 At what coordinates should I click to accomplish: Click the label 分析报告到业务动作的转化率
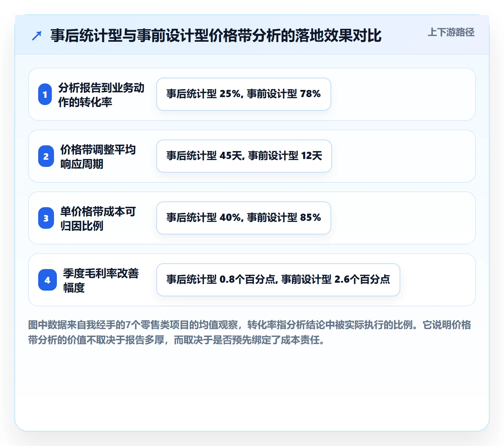pos(101,95)
